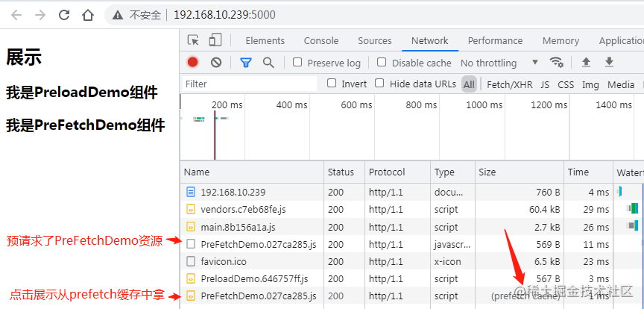Export HAR file with download arrow

coord(609,63)
